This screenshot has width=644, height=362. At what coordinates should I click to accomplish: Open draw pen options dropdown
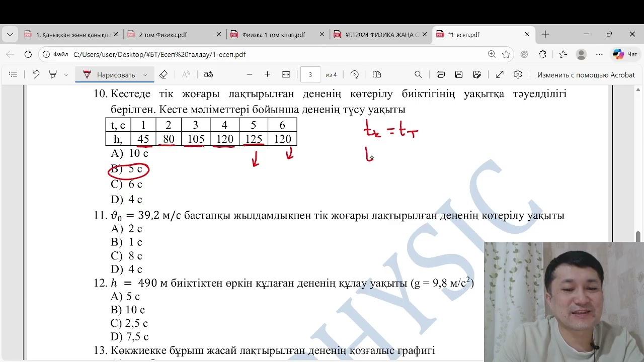click(145, 75)
